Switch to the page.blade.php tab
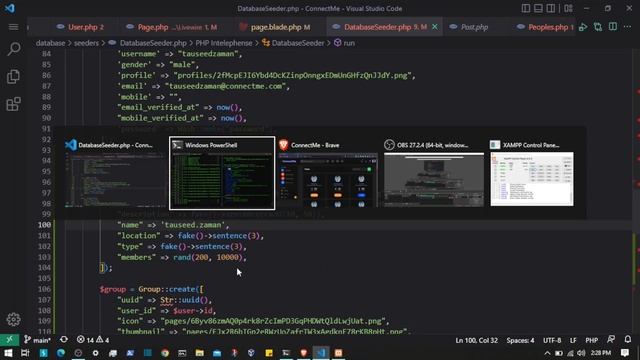Viewport: 640px width, 360px height. pyautogui.click(x=280, y=27)
